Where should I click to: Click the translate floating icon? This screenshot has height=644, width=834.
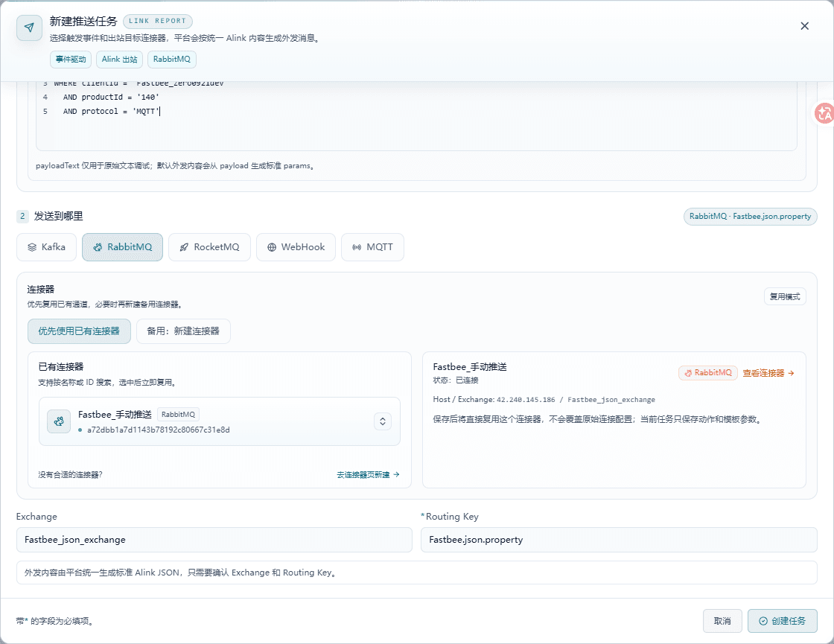(x=824, y=112)
